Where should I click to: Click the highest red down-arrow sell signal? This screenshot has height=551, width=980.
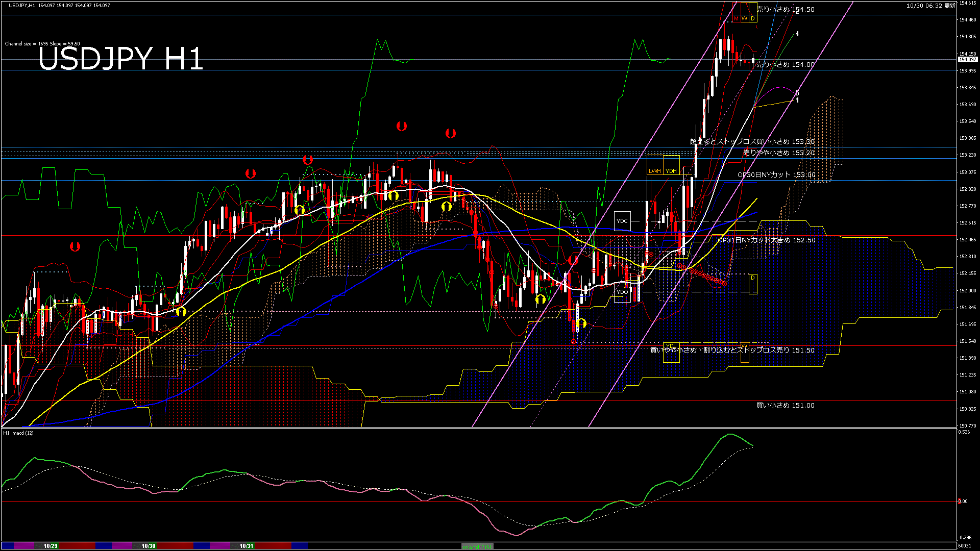click(x=402, y=126)
